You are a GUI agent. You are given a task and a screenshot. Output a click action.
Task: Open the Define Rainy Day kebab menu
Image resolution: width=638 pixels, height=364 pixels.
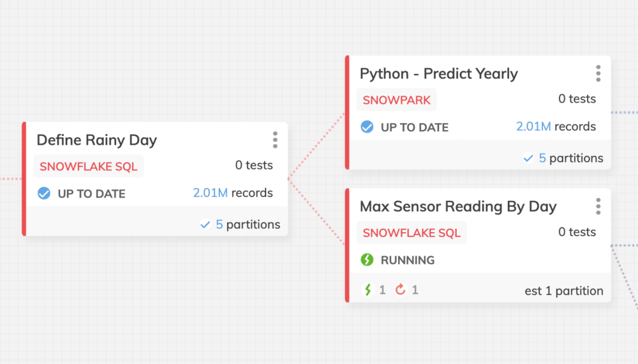(x=275, y=140)
